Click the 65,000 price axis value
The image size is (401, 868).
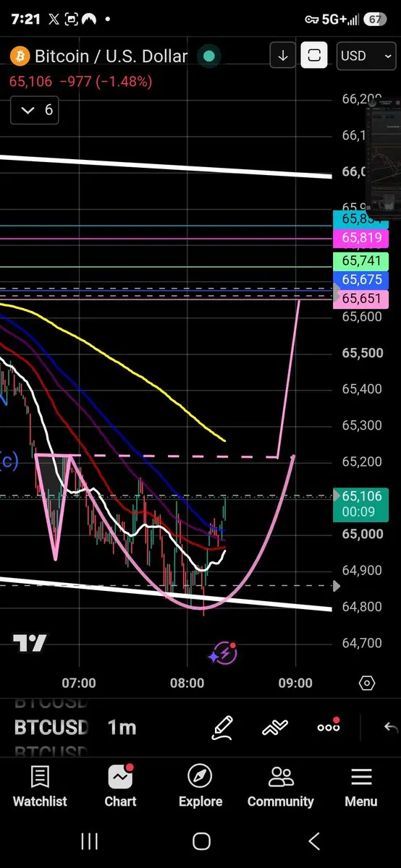tap(362, 534)
